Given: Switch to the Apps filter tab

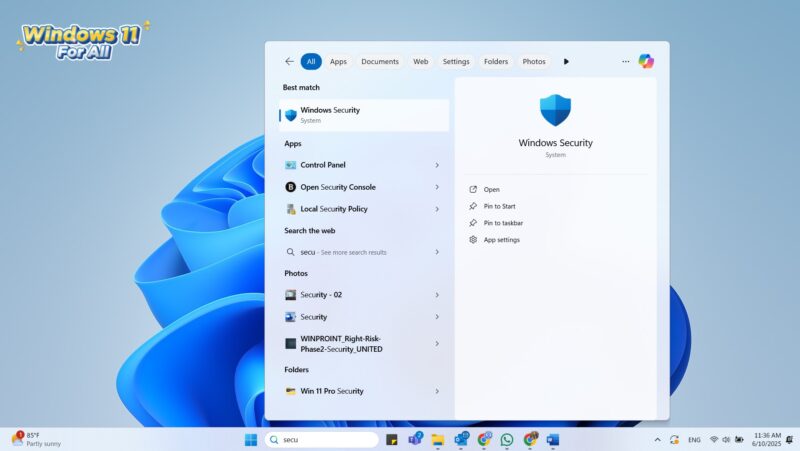Looking at the screenshot, I should click(338, 61).
